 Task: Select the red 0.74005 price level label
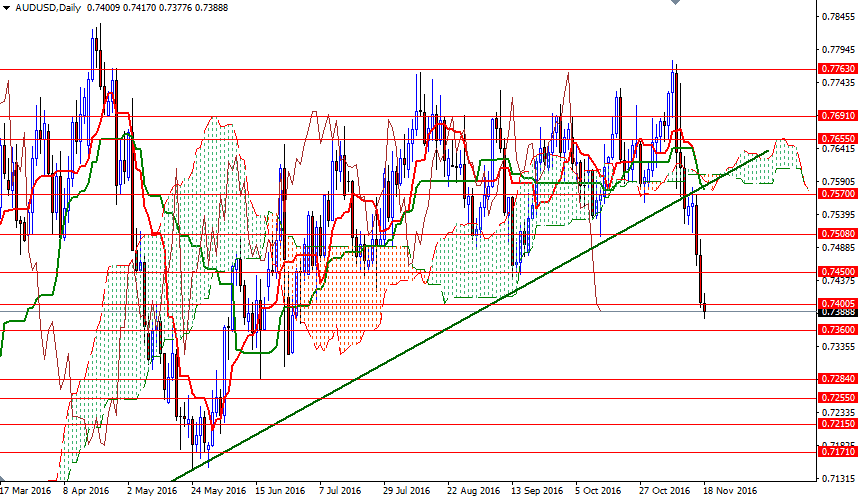pyautogui.click(x=839, y=304)
